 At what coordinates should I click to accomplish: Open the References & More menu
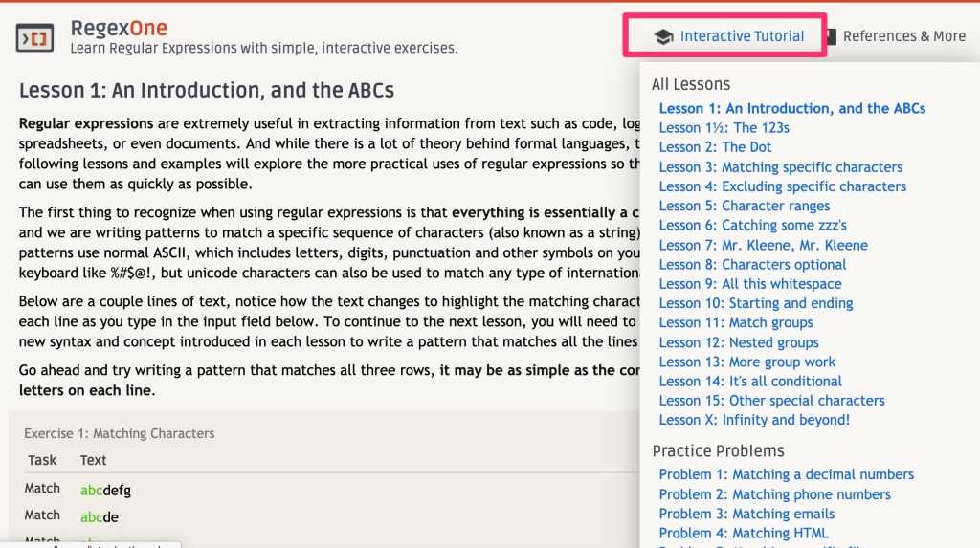(903, 36)
